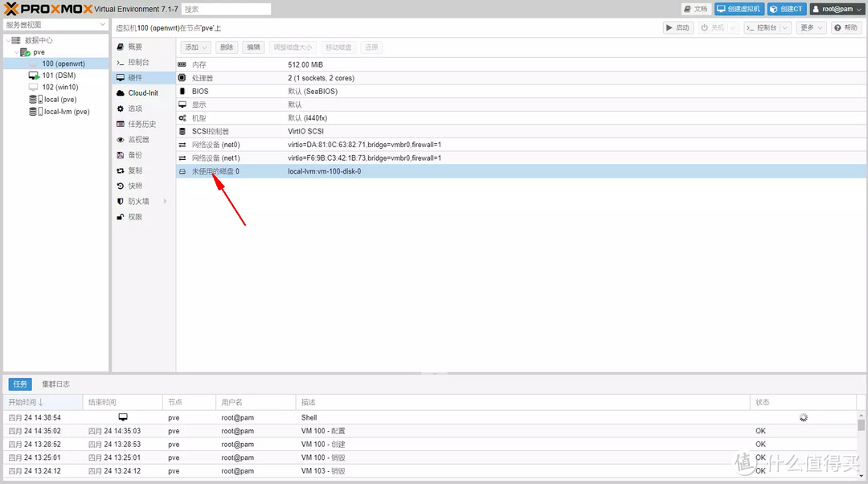Switch to the Cluster log (集群日志) tab
The width and height of the screenshot is (868, 484).
[x=56, y=384]
